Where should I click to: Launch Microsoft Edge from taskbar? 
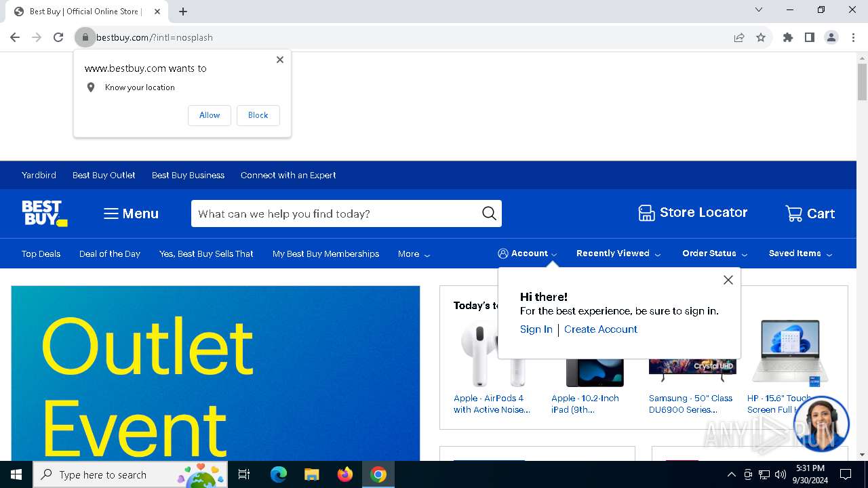click(x=279, y=474)
